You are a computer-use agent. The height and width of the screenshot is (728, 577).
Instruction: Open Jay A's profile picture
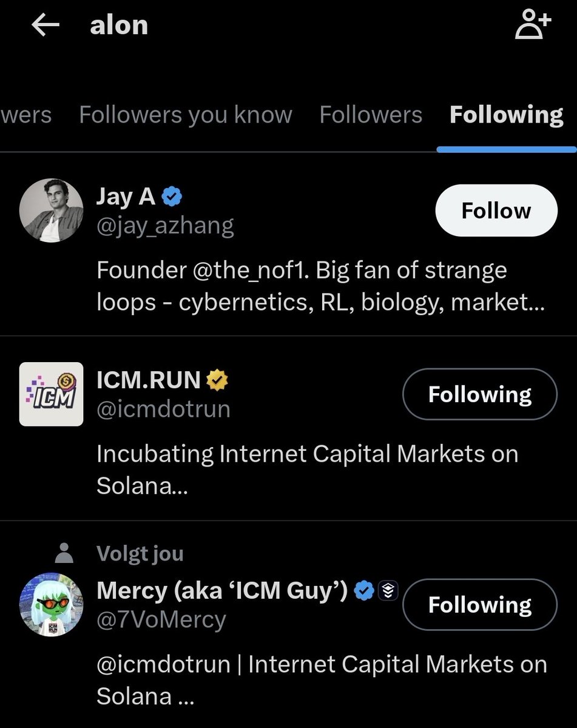[51, 210]
